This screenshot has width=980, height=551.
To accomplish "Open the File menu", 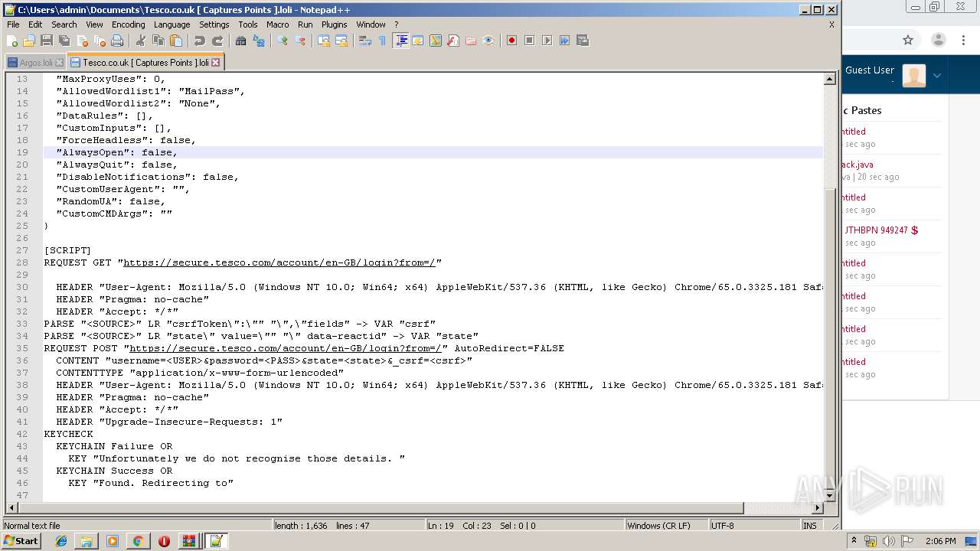I will click(x=13, y=24).
